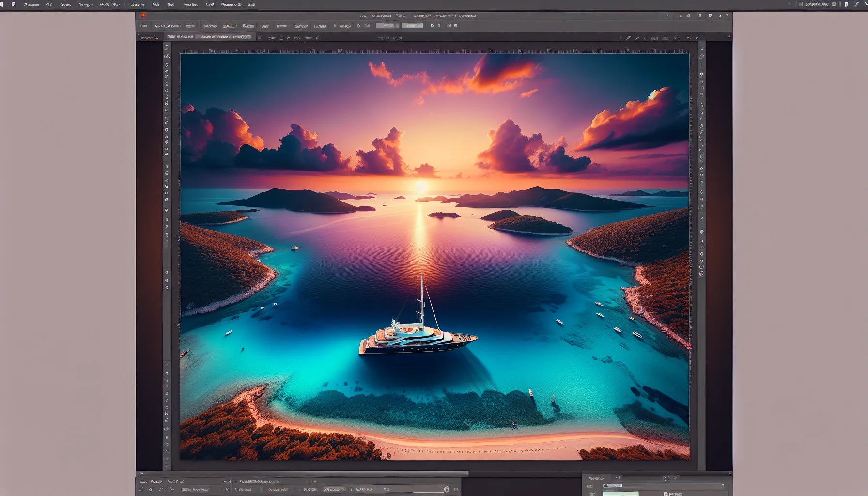Click the red circle button in the editor window corner

coord(143,15)
